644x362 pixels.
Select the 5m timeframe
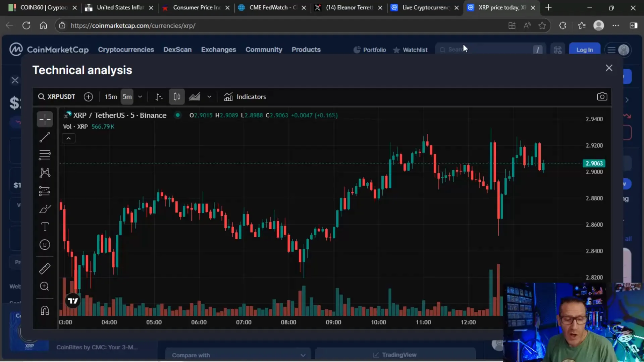coord(127,97)
